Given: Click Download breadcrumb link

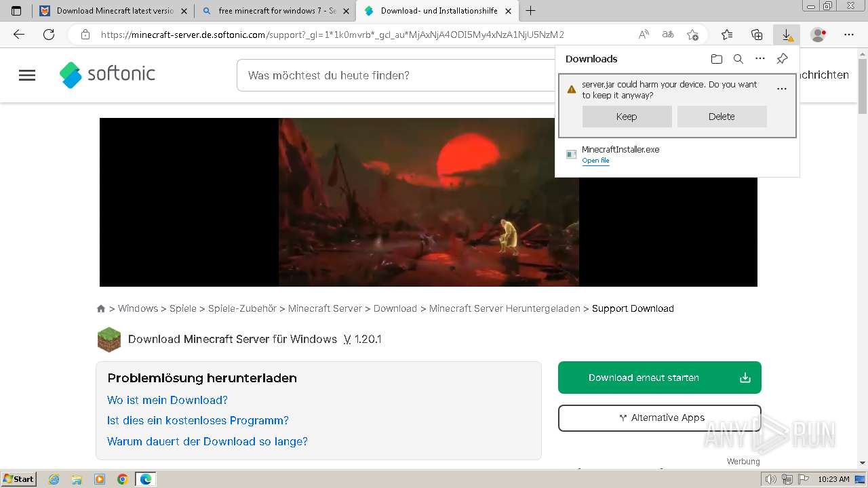Looking at the screenshot, I should point(395,308).
